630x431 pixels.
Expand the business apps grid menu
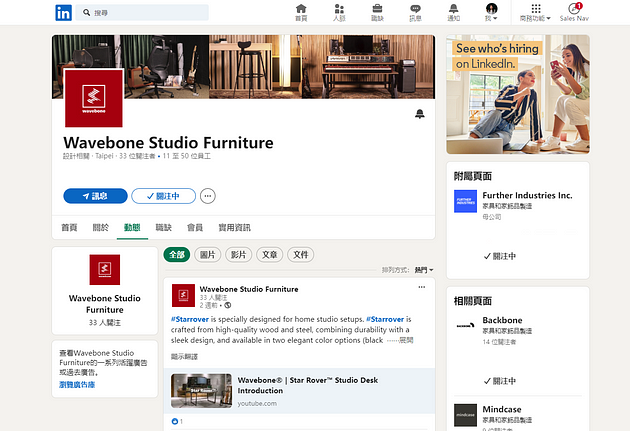[x=535, y=12]
